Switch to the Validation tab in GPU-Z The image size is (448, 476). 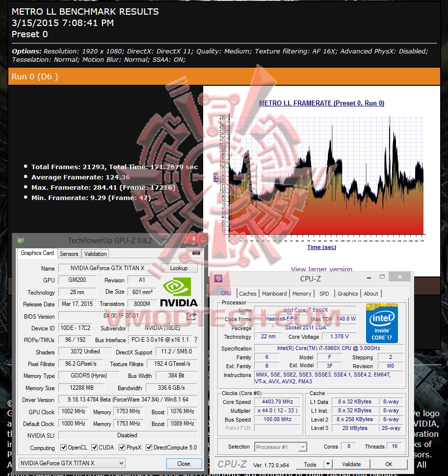coord(95,254)
